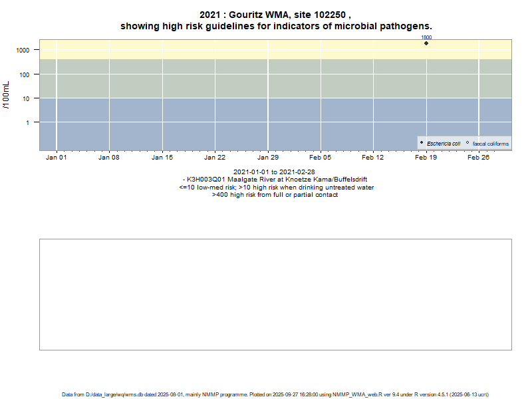Image resolution: width=532 pixels, height=399 pixels.
Task: Click the 'Jan 01' x-axis label
Action: pos(56,158)
